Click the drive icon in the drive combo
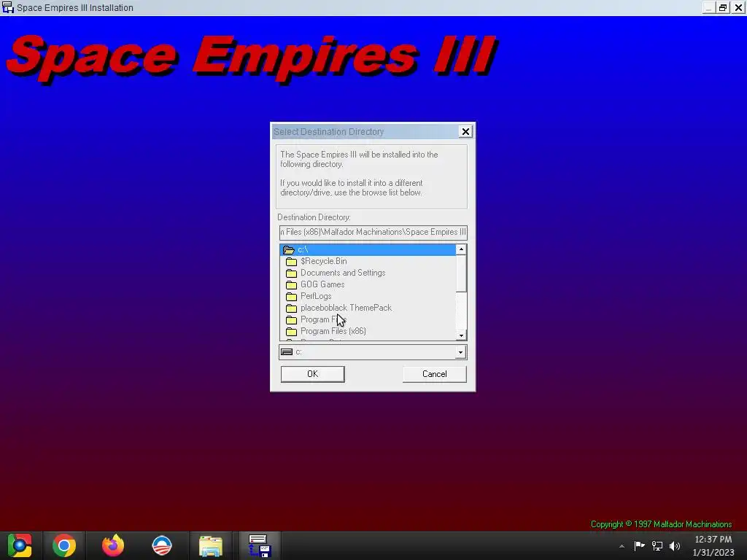 [x=287, y=352]
